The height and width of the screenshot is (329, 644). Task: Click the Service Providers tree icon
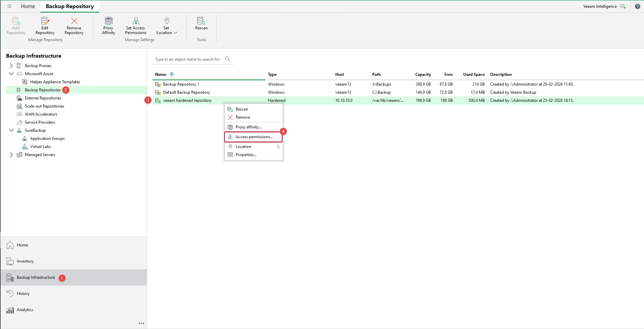(20, 122)
